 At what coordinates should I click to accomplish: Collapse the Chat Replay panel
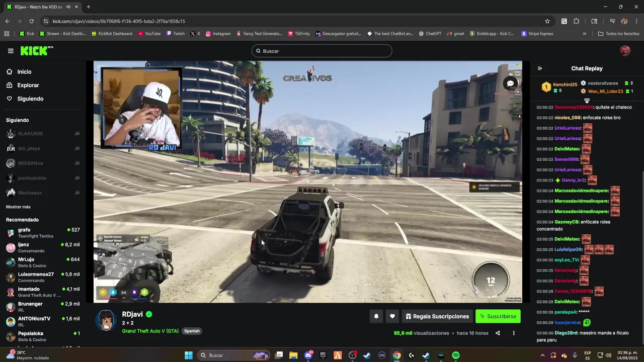540,68
